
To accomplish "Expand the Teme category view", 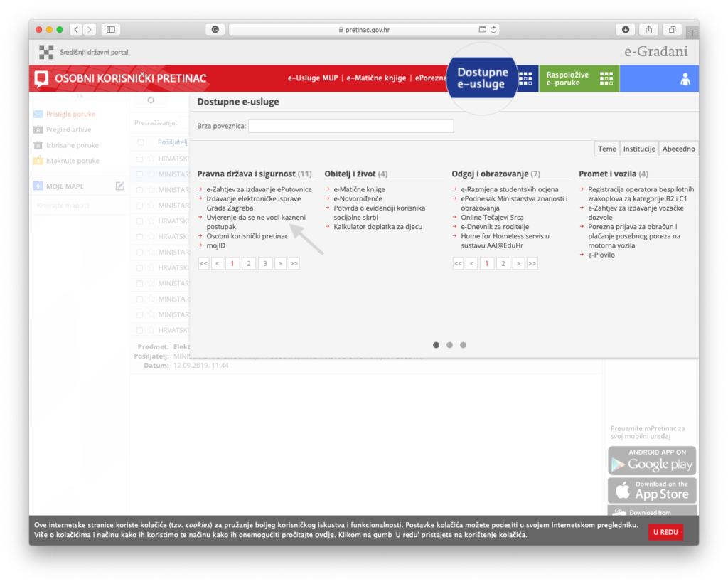I will pyautogui.click(x=606, y=149).
